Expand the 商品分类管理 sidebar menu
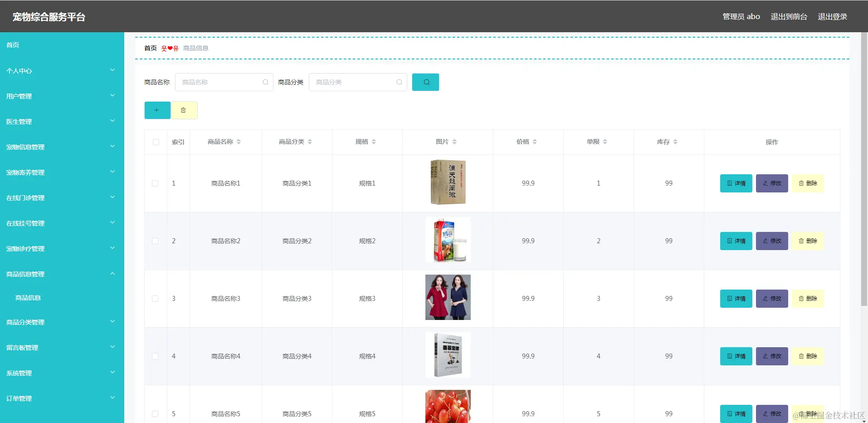Screen dimensions: 868x423 (62, 322)
